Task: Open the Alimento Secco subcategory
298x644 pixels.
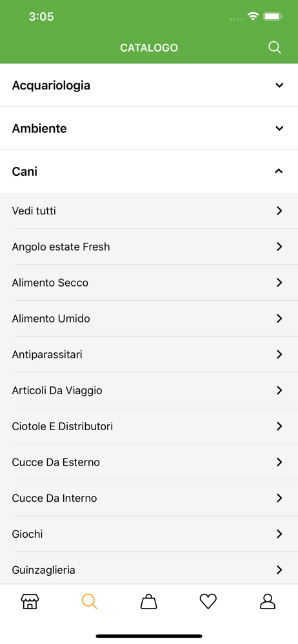Action: [x=149, y=283]
